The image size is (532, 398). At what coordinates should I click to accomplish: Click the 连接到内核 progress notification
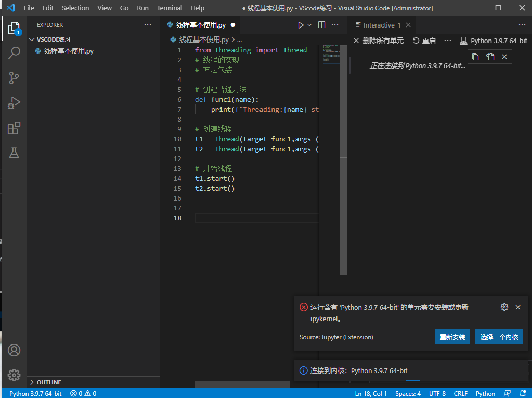tap(411, 370)
